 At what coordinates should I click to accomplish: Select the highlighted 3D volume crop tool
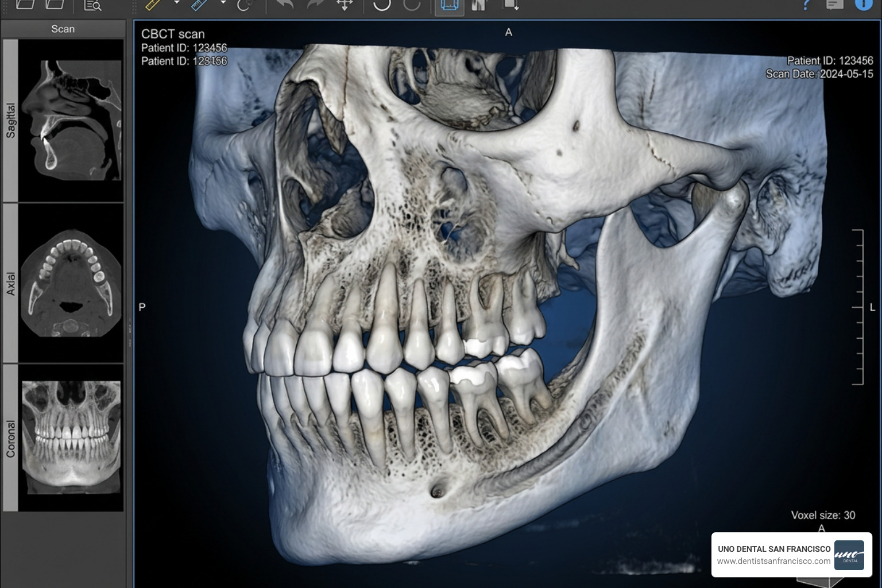449,7
